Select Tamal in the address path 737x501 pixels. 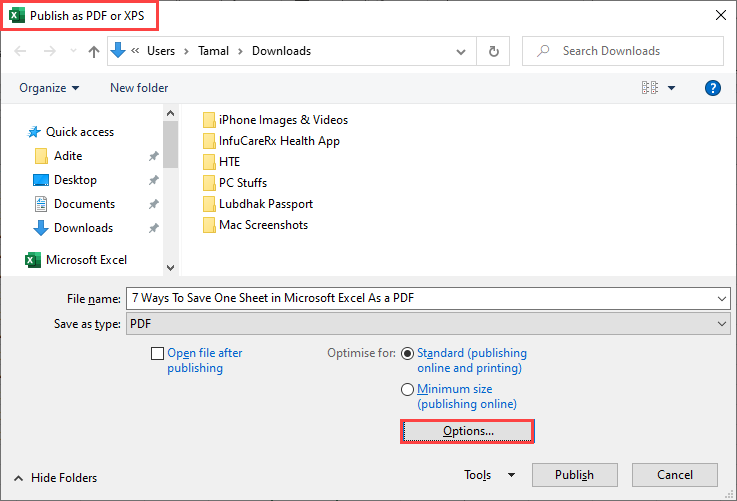point(213,51)
